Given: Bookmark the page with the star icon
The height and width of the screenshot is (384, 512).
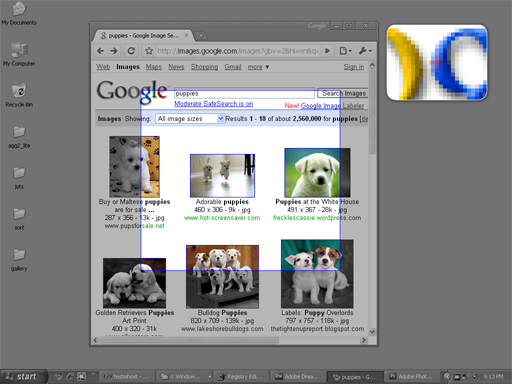Looking at the screenshot, I should [149, 51].
